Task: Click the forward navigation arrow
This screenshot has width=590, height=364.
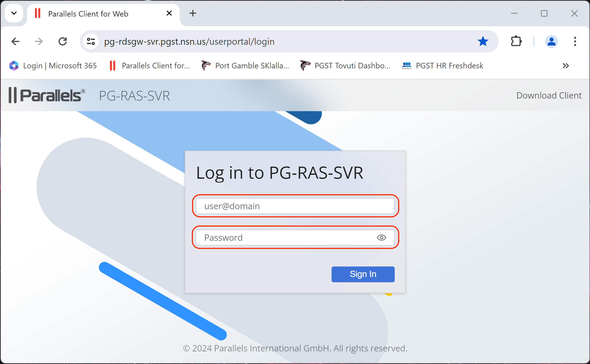Action: point(39,41)
